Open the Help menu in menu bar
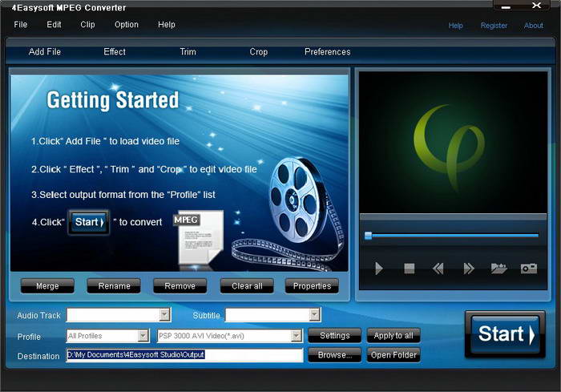The height and width of the screenshot is (392, 561). click(x=167, y=24)
